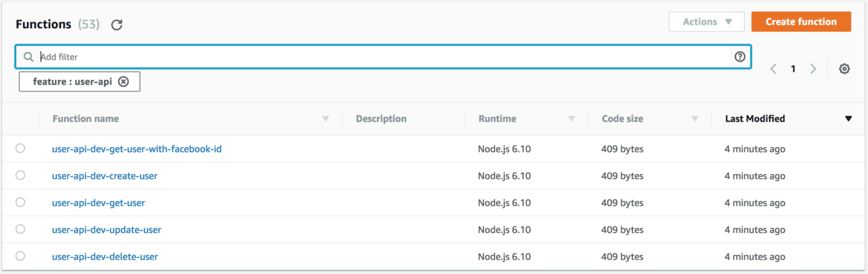This screenshot has width=868, height=274.
Task: Select the user-api-dev-delete-user radio button
Action: (21, 256)
